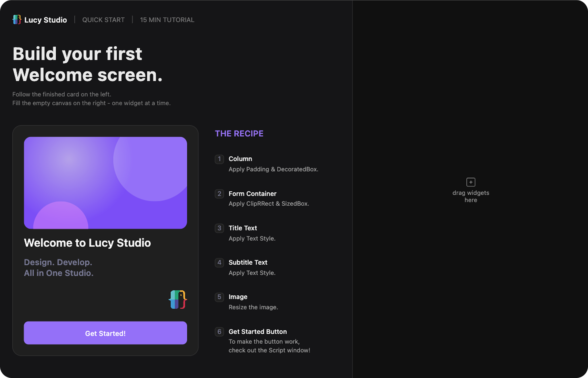Click the step 1 number badge beside Column
Image resolution: width=588 pixels, height=378 pixels.
pos(219,159)
